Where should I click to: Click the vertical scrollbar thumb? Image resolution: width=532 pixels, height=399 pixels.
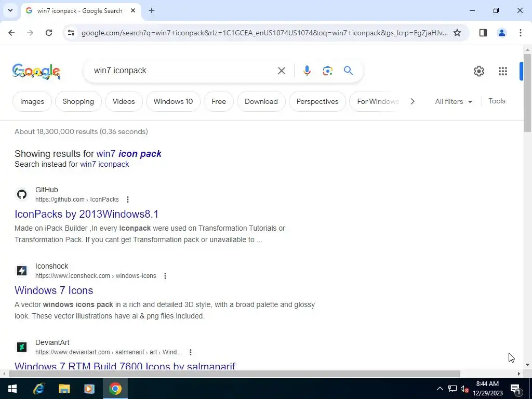coord(527,92)
